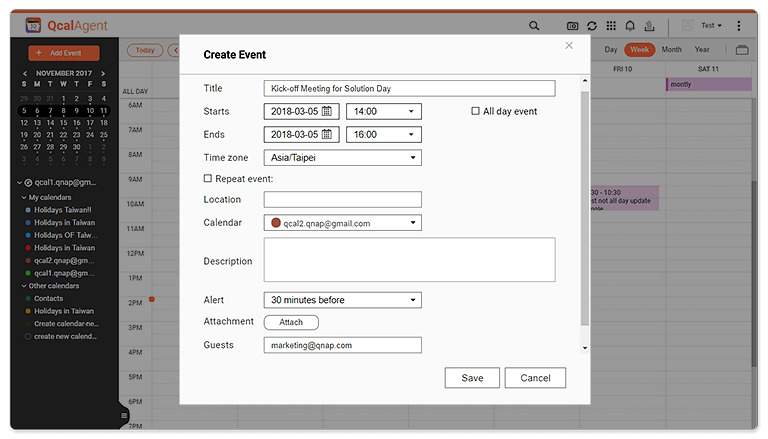
Task: Open the Time zone Asia/Taipei dropdown
Action: click(x=342, y=157)
